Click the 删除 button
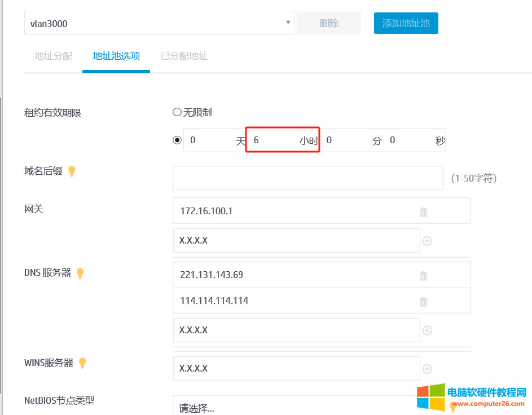This screenshot has width=532, height=415. point(328,23)
